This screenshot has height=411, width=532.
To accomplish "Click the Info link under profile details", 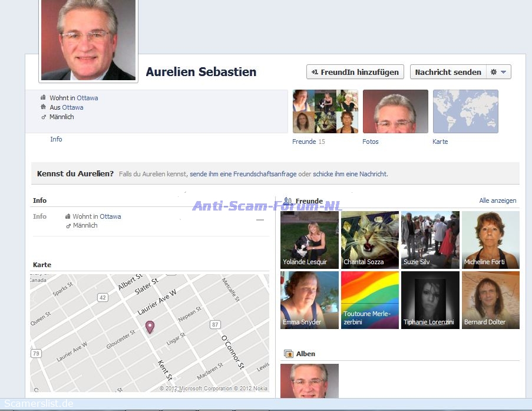I will (56, 139).
